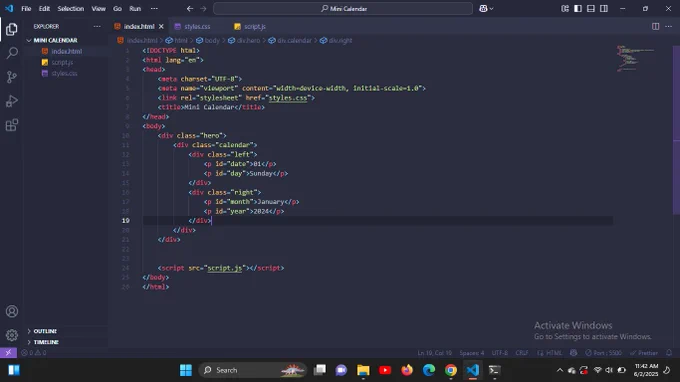Open notifications bell in status bar

coord(669,353)
